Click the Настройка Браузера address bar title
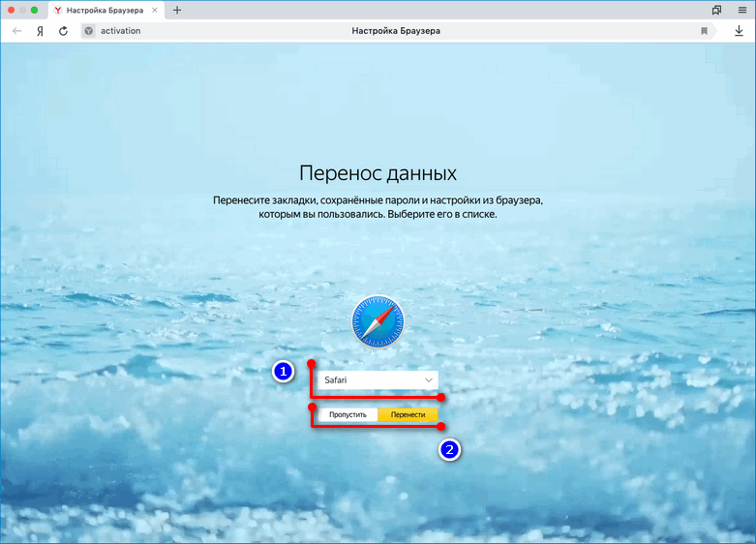This screenshot has width=756, height=544. tap(396, 31)
